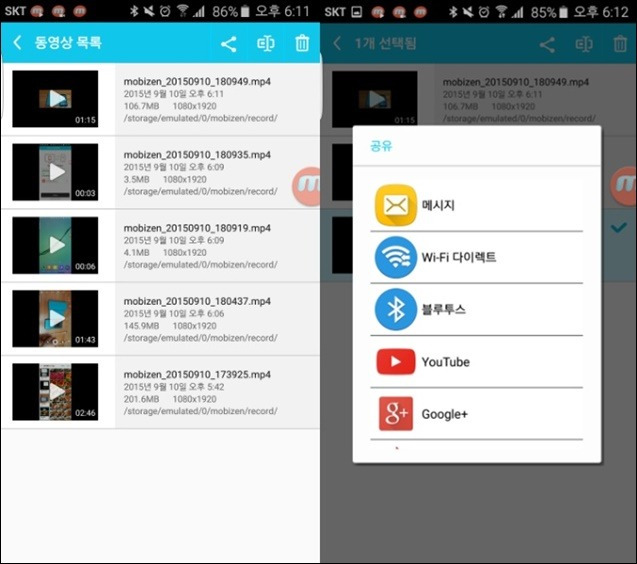This screenshot has width=637, height=564.
Task: Play video thumbnail with duration 00:06
Action: [x=55, y=245]
